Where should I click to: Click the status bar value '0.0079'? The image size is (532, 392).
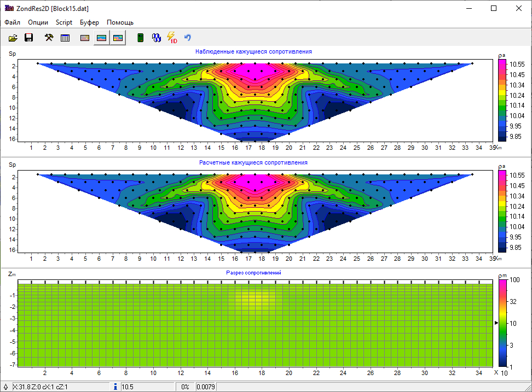(x=206, y=387)
